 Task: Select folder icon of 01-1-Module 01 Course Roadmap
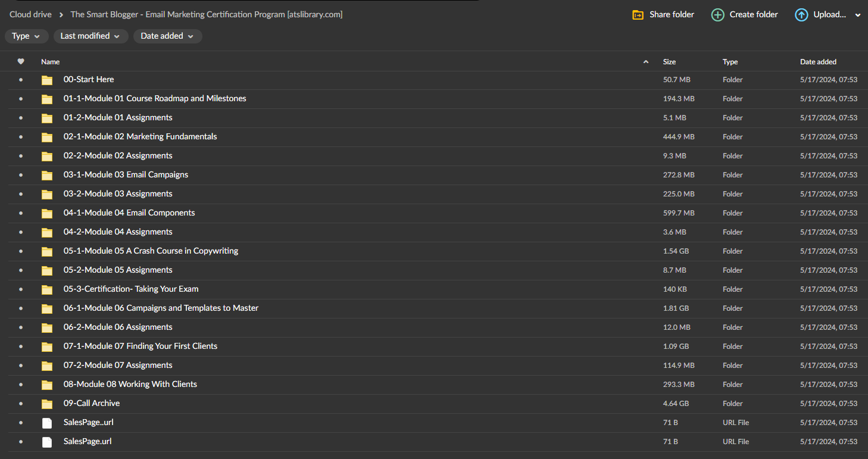[x=47, y=99]
